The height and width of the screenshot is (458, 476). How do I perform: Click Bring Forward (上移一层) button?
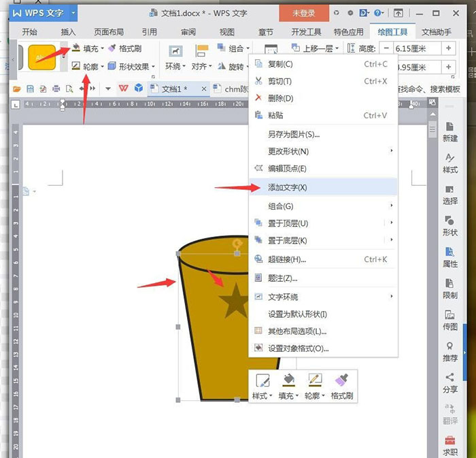(315, 48)
